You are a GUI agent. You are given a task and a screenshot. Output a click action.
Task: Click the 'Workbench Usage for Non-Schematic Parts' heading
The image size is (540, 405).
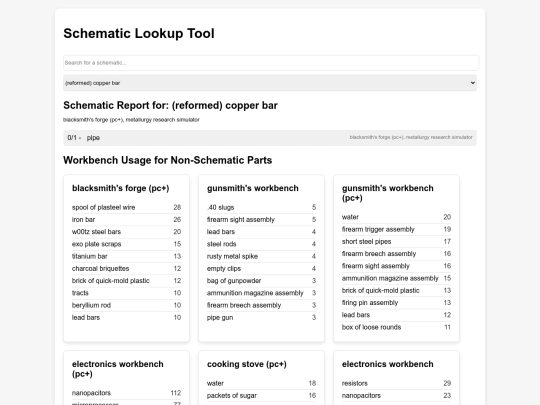[168, 160]
